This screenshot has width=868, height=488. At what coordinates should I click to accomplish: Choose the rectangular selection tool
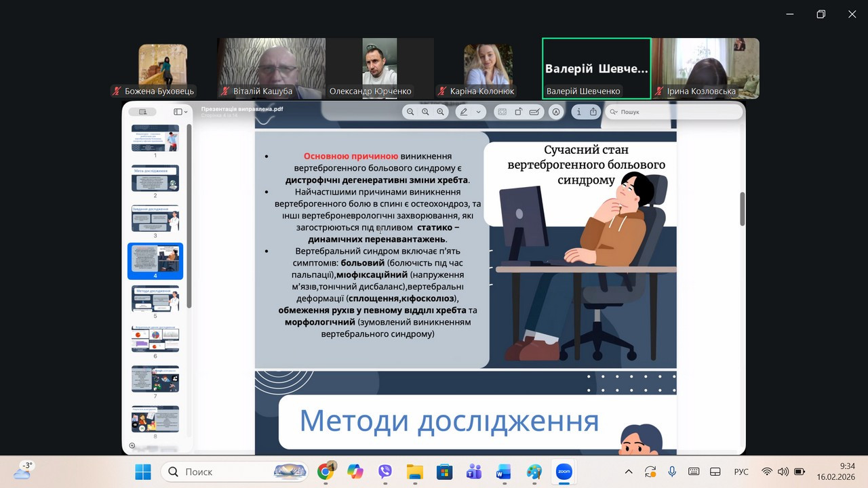pos(502,112)
